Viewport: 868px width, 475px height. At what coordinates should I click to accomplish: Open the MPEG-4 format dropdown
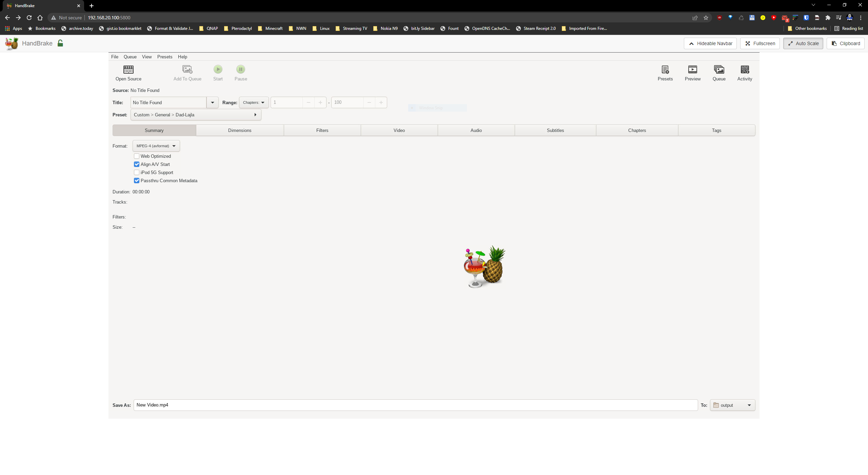pyautogui.click(x=156, y=146)
